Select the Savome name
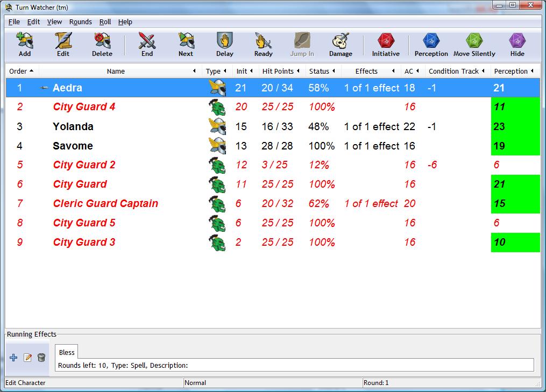This screenshot has height=392, width=546. (73, 146)
